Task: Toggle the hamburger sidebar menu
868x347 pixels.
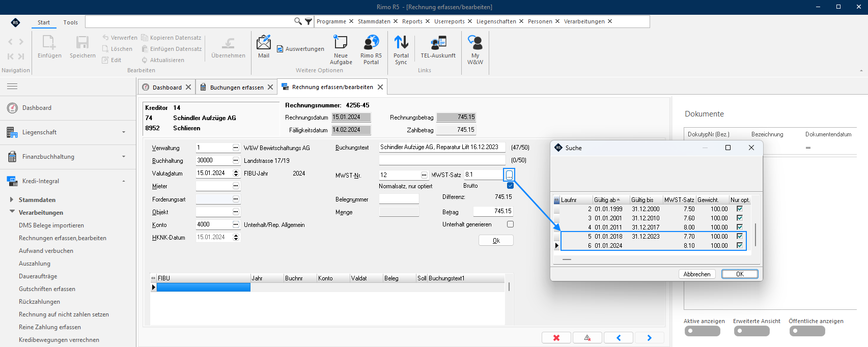Action: (12, 86)
